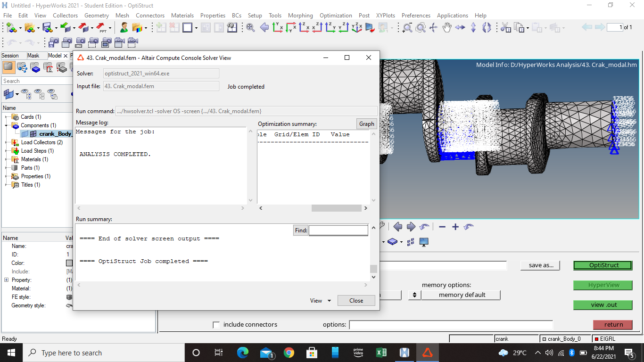Image resolution: width=644 pixels, height=362 pixels.
Task: Click the Save Model floppy icon
Action: 47,28
